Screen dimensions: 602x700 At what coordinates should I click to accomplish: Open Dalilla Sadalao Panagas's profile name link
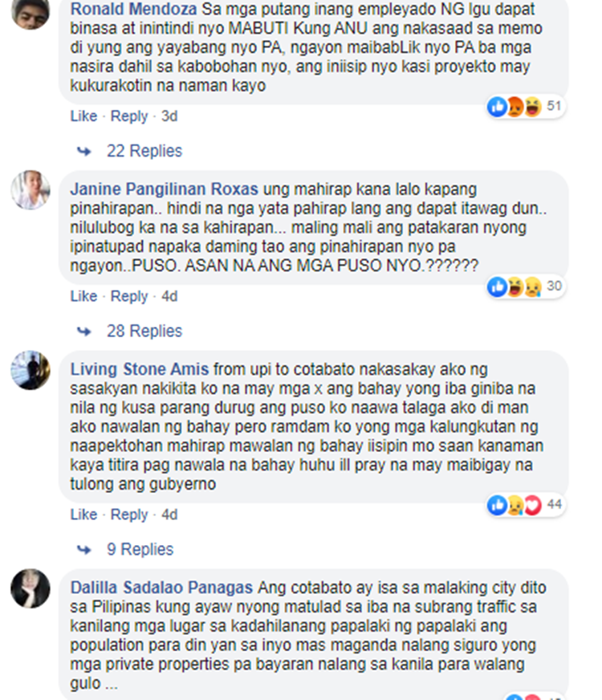tap(161, 588)
